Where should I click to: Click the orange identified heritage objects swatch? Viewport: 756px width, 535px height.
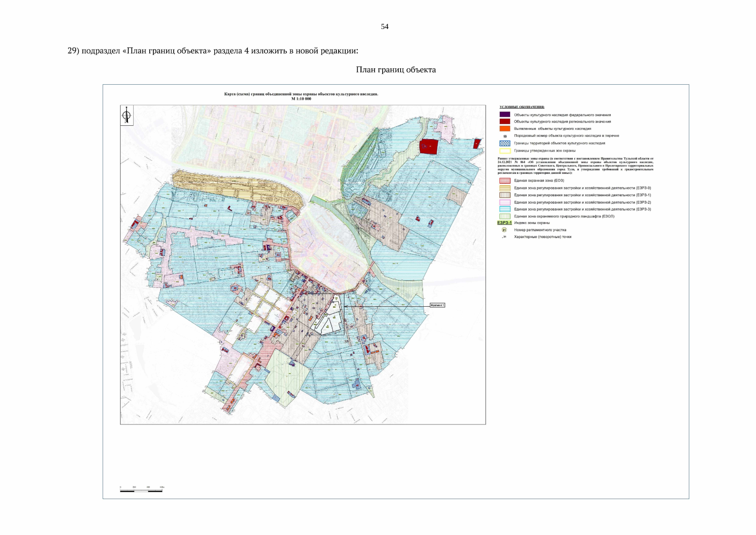505,128
